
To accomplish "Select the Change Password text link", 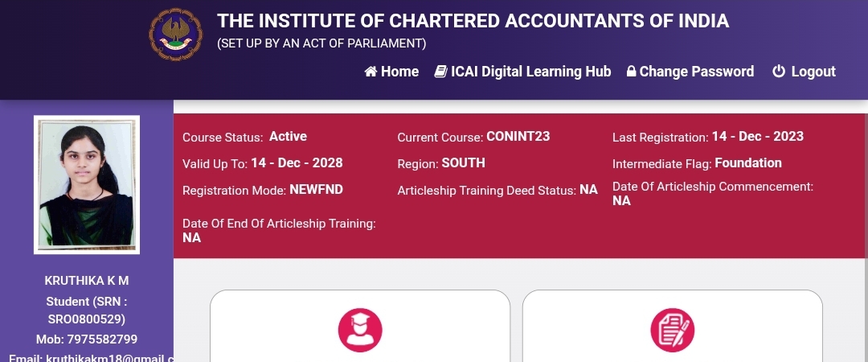I will tap(696, 72).
